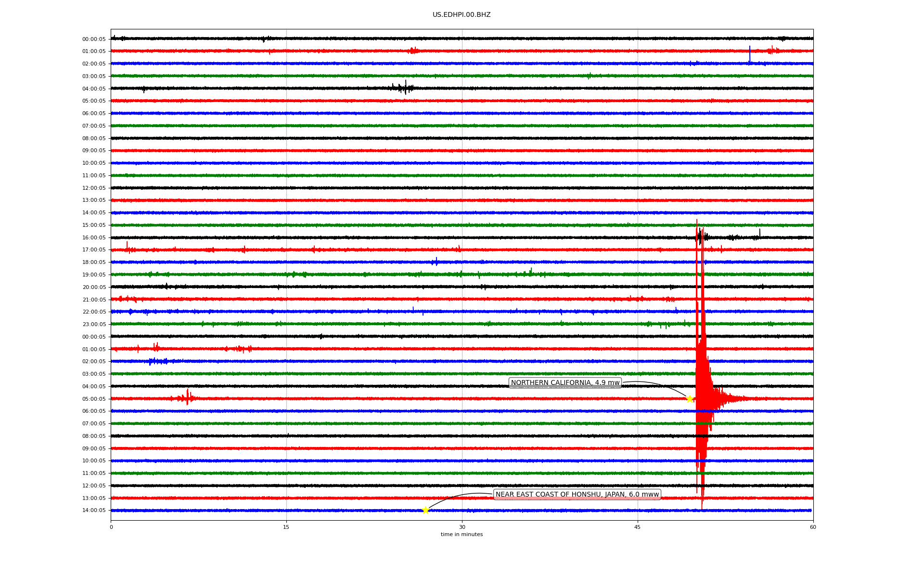This screenshot has height=578, width=924.
Task: Click the yellow star for Honshu Japan event
Action: click(425, 510)
